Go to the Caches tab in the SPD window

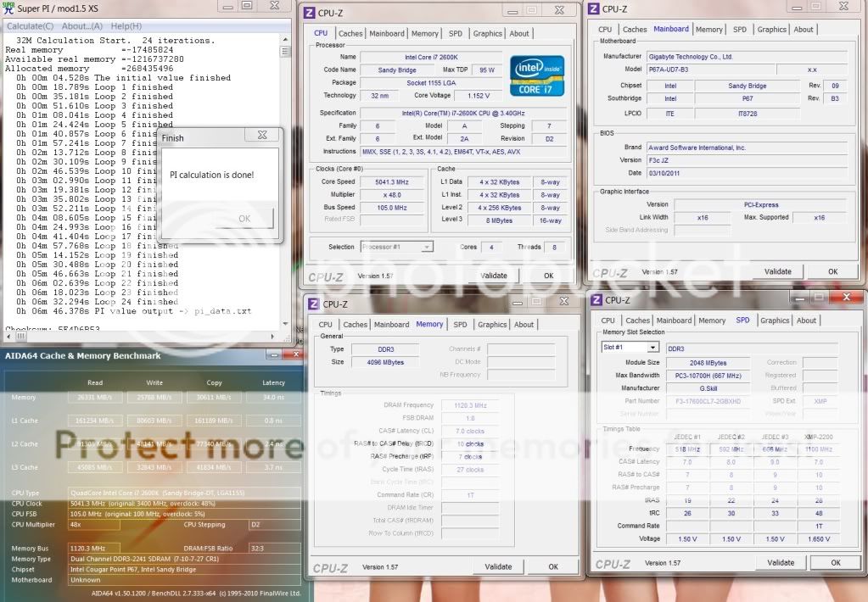click(x=637, y=321)
